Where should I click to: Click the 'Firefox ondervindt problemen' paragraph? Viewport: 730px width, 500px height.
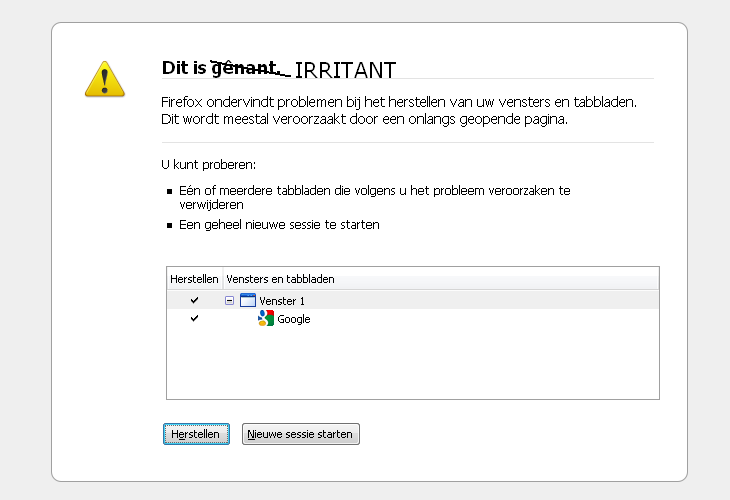399,110
